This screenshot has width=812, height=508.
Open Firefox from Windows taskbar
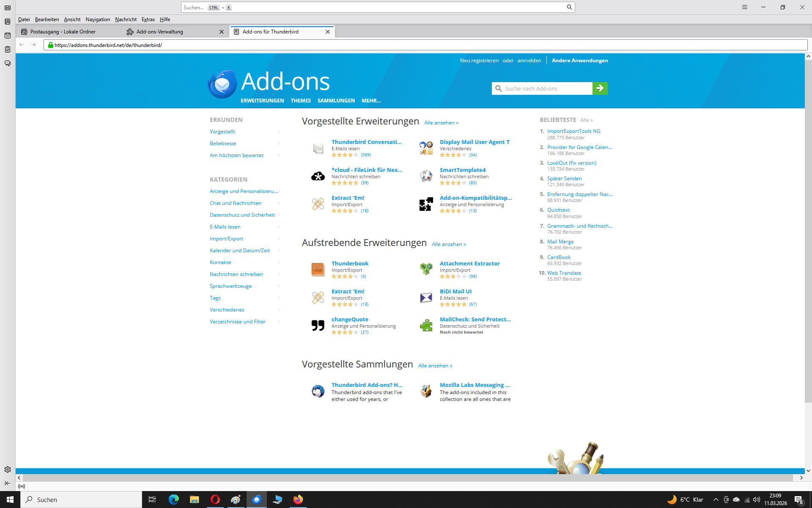pos(298,500)
